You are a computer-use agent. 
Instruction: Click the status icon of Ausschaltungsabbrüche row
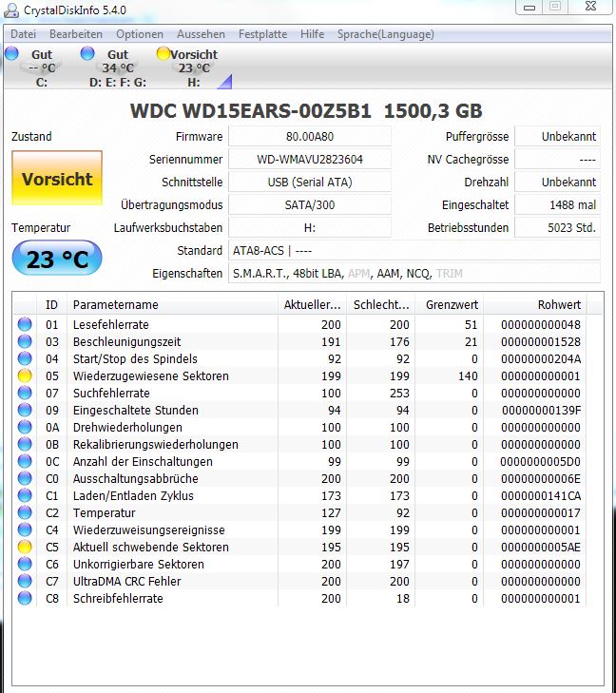(x=25, y=478)
